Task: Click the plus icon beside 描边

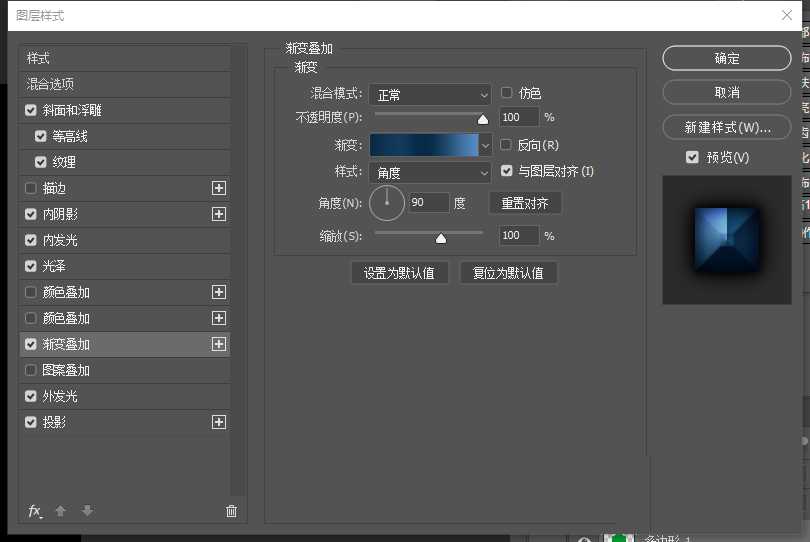Action: pyautogui.click(x=219, y=188)
